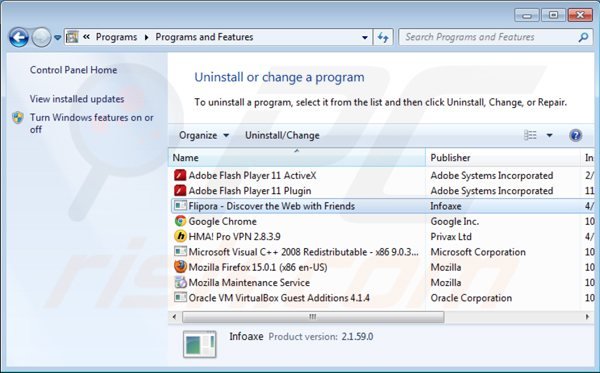The height and width of the screenshot is (373, 600).
Task: Open the recent pages dropdown arrow
Action: click(57, 37)
